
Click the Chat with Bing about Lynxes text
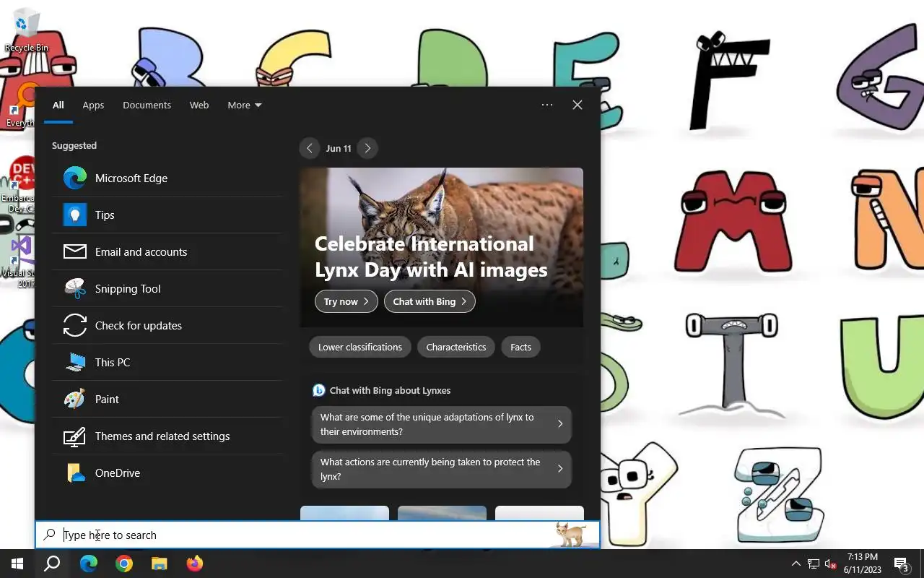[x=390, y=390]
